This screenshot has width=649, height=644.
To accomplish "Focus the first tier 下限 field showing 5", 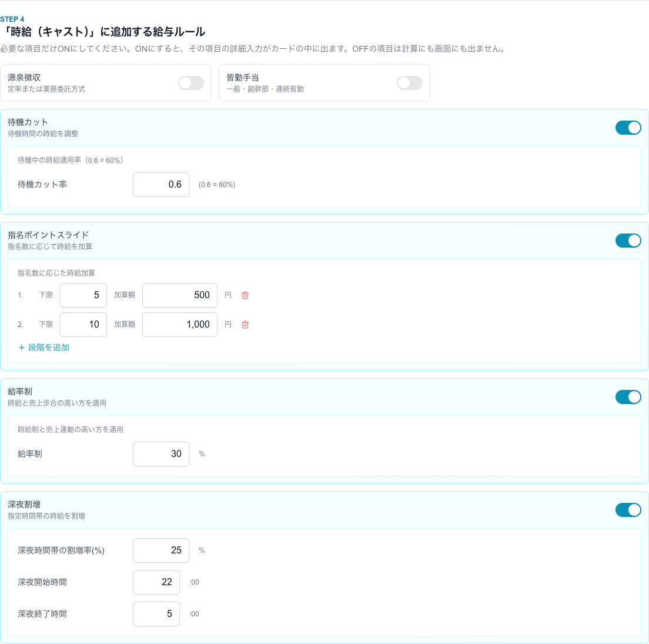I will click(83, 295).
